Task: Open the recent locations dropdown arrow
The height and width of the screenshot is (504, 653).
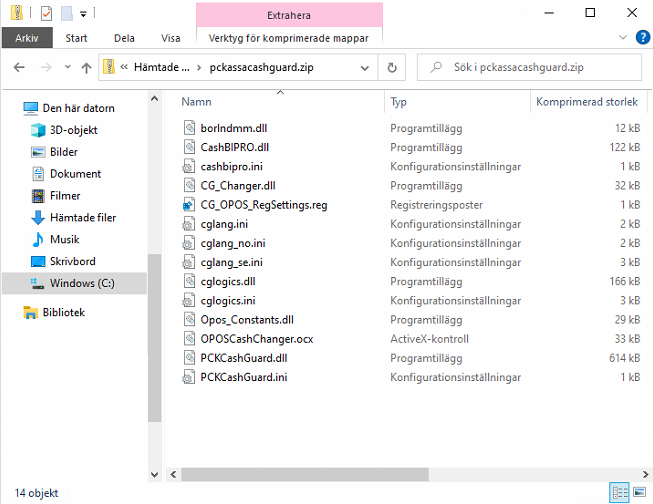Action: click(x=65, y=68)
